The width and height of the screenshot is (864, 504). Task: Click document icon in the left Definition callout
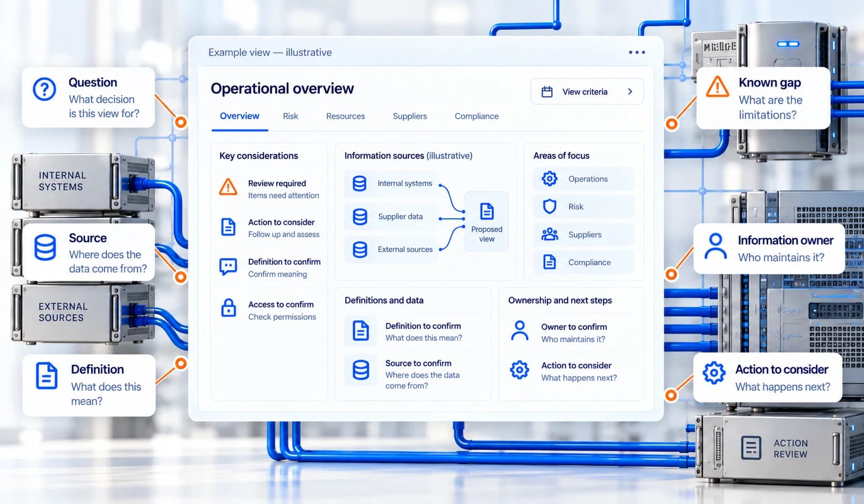[x=47, y=376]
